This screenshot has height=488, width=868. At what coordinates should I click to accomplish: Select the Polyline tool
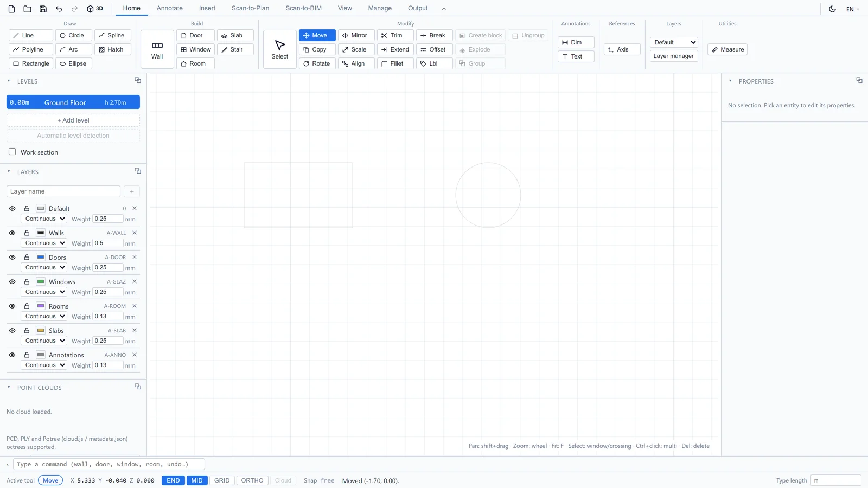[x=31, y=49]
